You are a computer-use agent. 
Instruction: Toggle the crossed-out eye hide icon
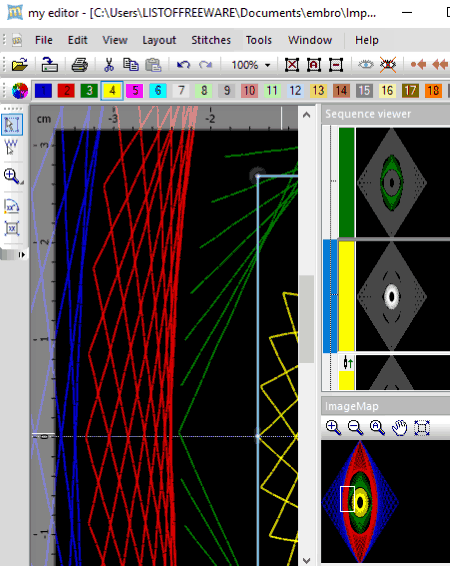point(388,65)
